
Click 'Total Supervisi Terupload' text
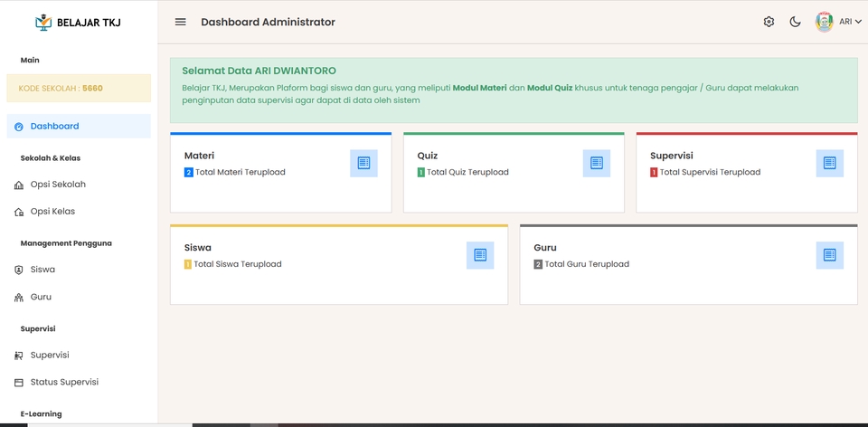tap(711, 172)
